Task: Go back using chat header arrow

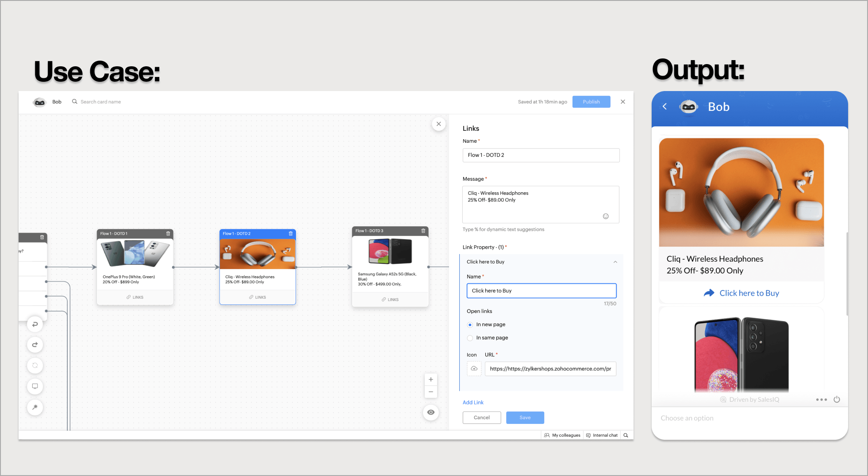Action: [664, 107]
